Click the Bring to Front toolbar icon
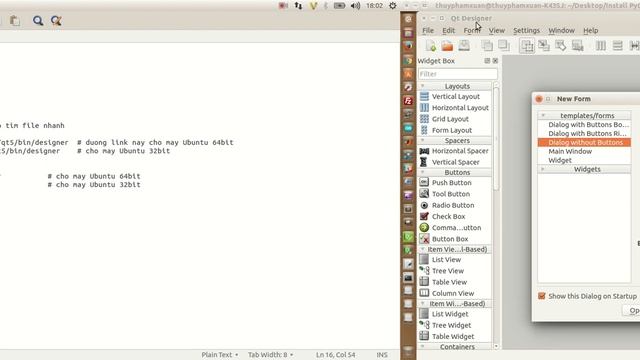Image resolution: width=640 pixels, height=360 pixels. click(504, 46)
